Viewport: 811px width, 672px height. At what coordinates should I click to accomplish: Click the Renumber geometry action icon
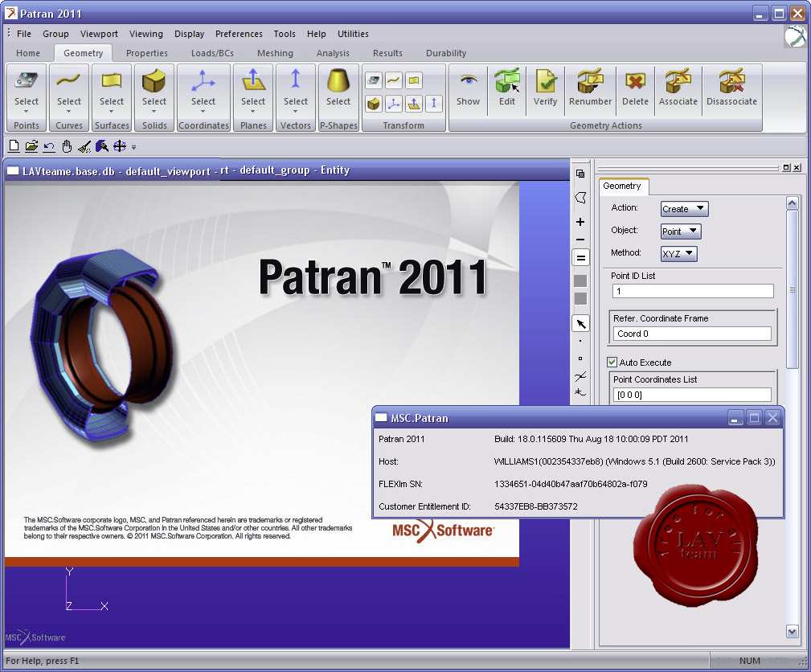click(590, 81)
